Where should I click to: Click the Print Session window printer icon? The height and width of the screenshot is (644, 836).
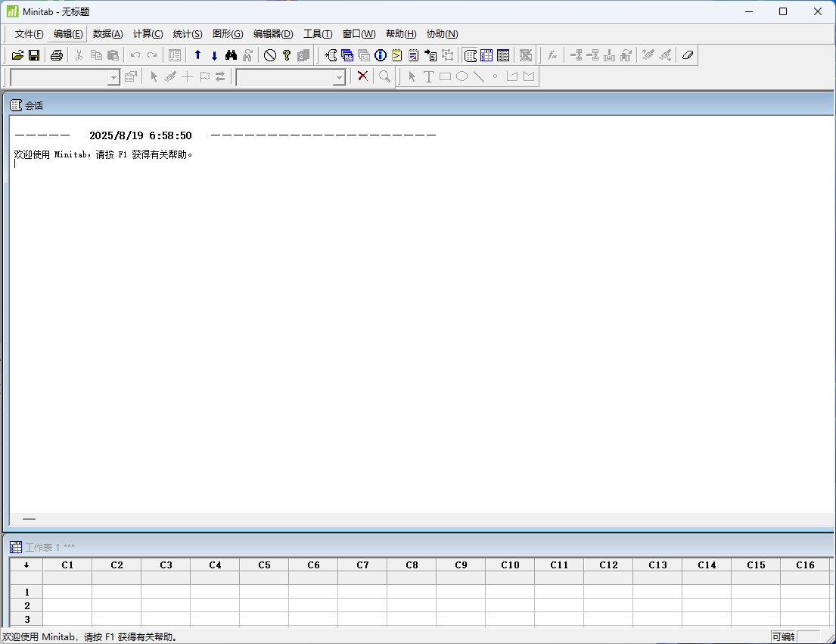click(57, 55)
